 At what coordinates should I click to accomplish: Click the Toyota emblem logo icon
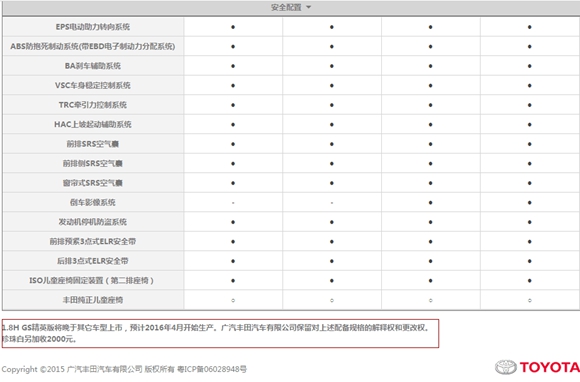click(x=506, y=367)
